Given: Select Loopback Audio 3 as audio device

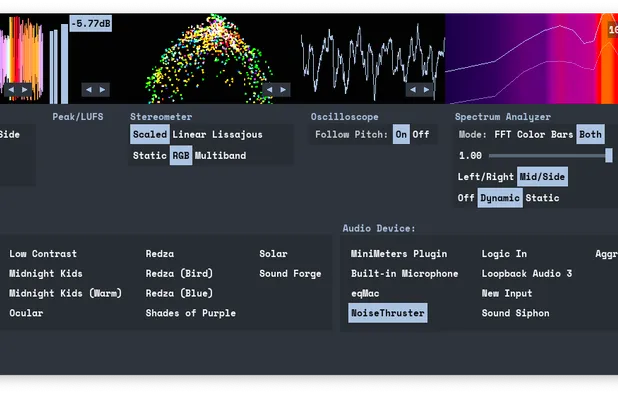Looking at the screenshot, I should click(527, 273).
